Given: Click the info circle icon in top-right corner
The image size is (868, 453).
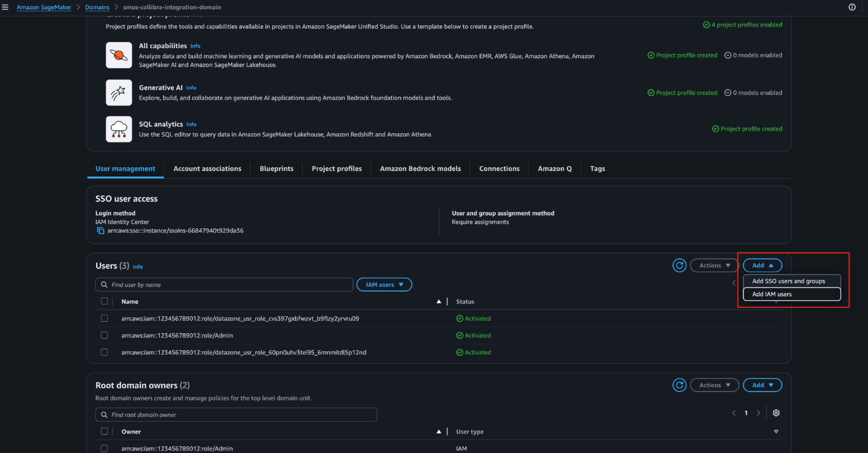Looking at the screenshot, I should click(x=852, y=7).
